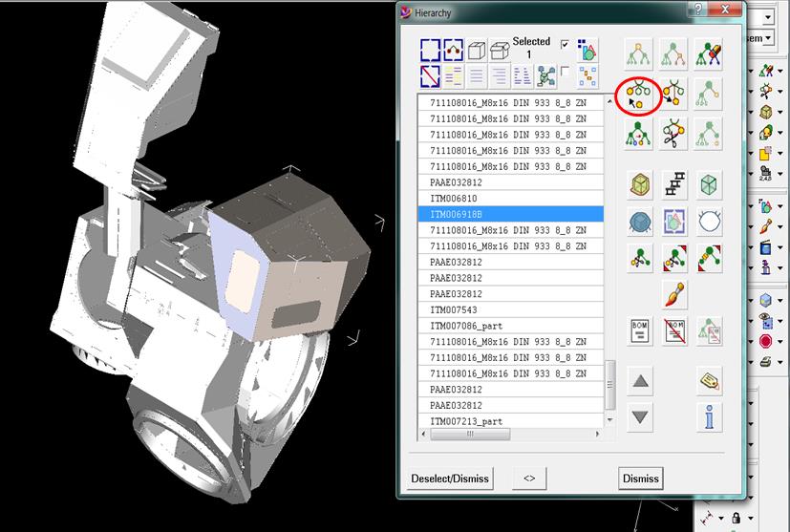
Task: Open the dropdown arrow beside the toolbar paintbrush
Action: pos(779,226)
